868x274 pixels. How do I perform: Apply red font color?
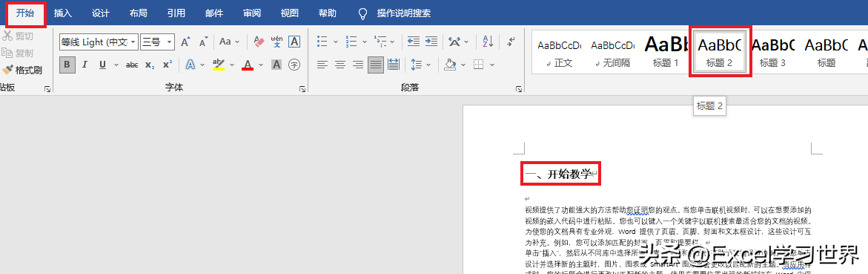click(248, 65)
